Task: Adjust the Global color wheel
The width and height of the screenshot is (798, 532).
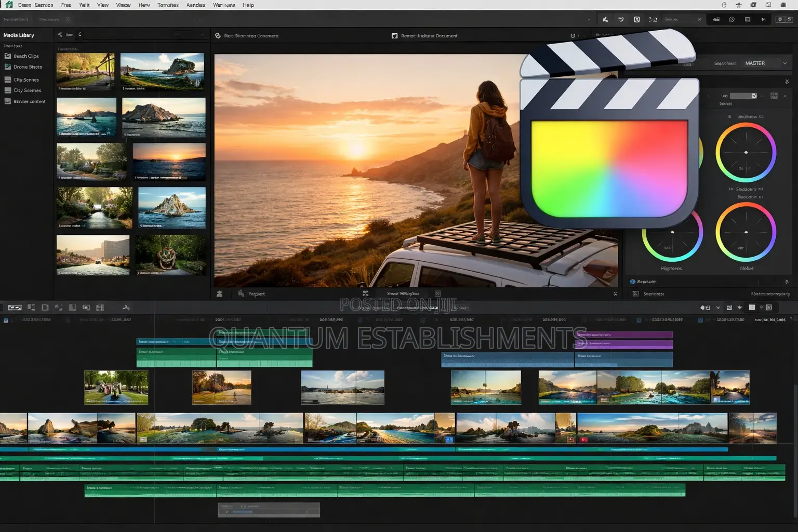Action: (746, 232)
